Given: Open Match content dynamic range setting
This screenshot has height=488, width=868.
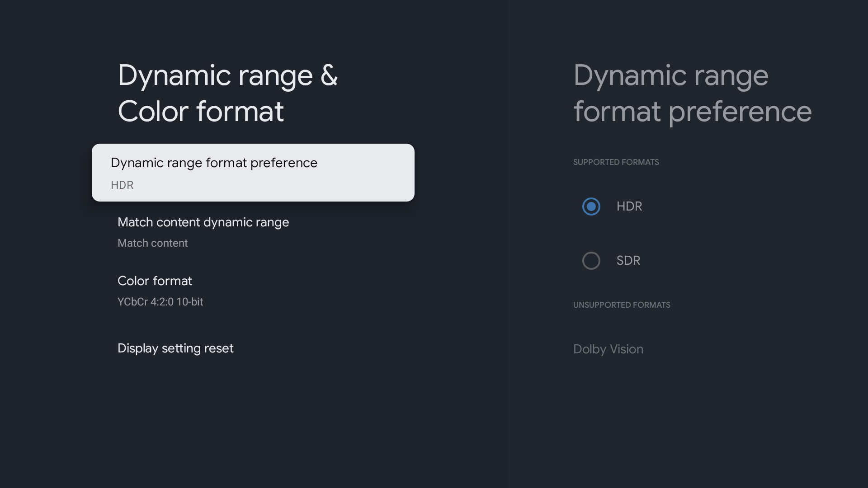Looking at the screenshot, I should tap(203, 222).
